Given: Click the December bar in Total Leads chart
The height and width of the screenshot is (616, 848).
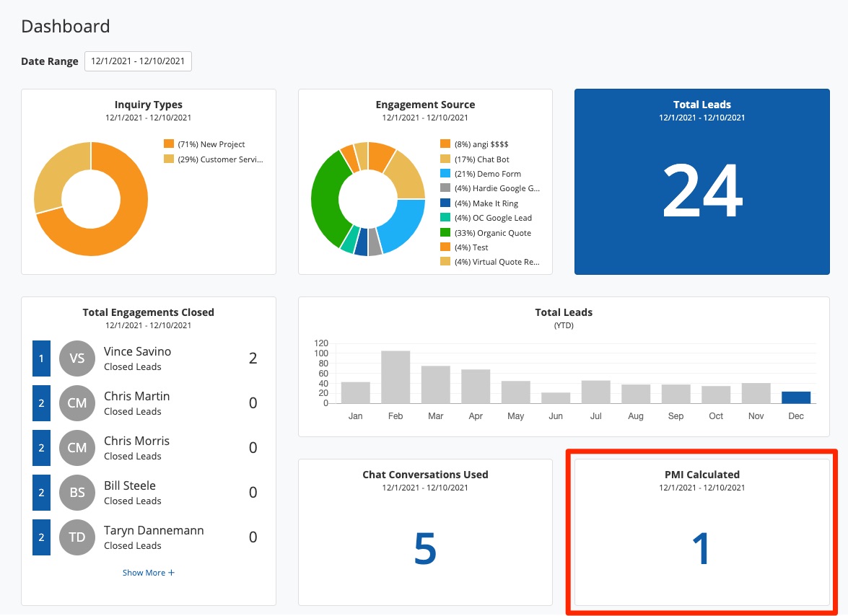Looking at the screenshot, I should (796, 397).
